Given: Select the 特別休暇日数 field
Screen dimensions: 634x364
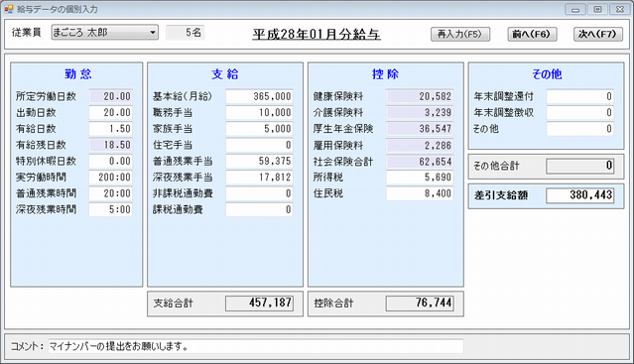Looking at the screenshot, I should pyautogui.click(x=110, y=162).
